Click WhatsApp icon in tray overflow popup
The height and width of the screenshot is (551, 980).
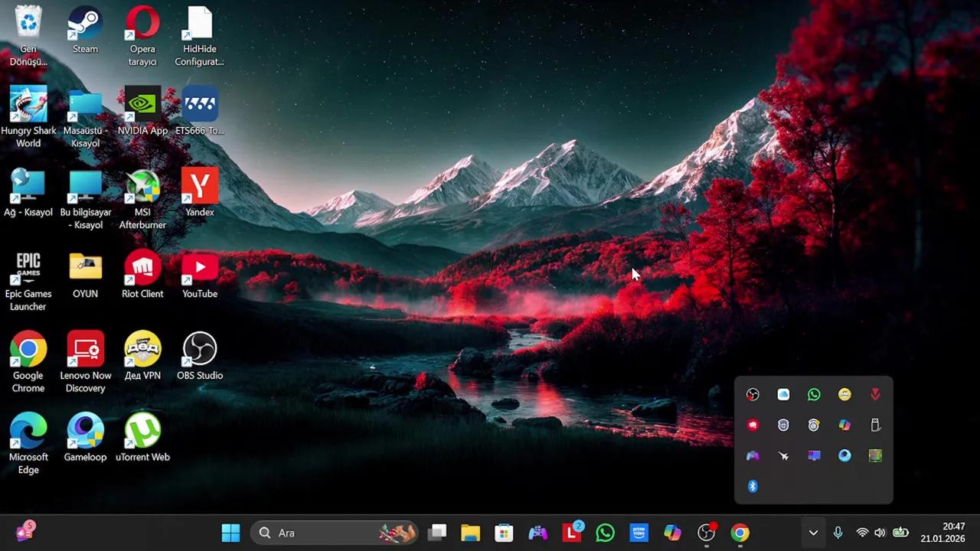tap(814, 394)
